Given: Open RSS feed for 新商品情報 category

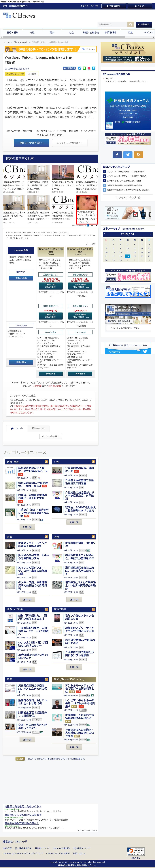Looking at the screenshot, I should click(x=93, y=609).
